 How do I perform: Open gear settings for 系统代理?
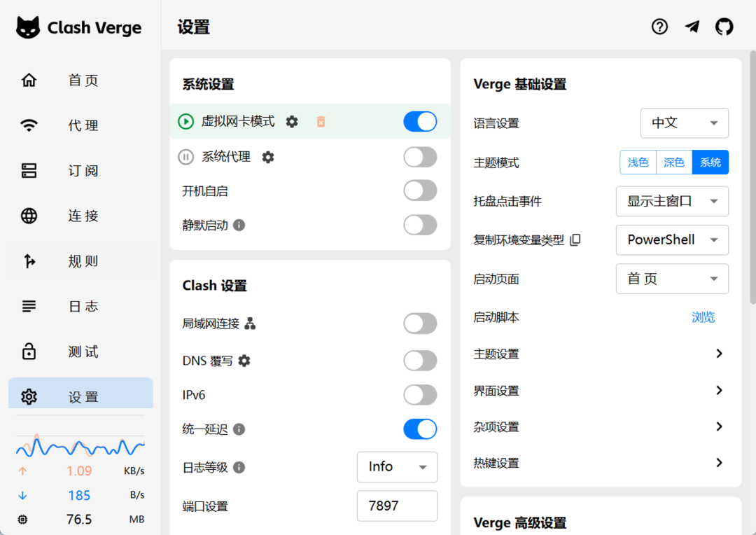(268, 157)
